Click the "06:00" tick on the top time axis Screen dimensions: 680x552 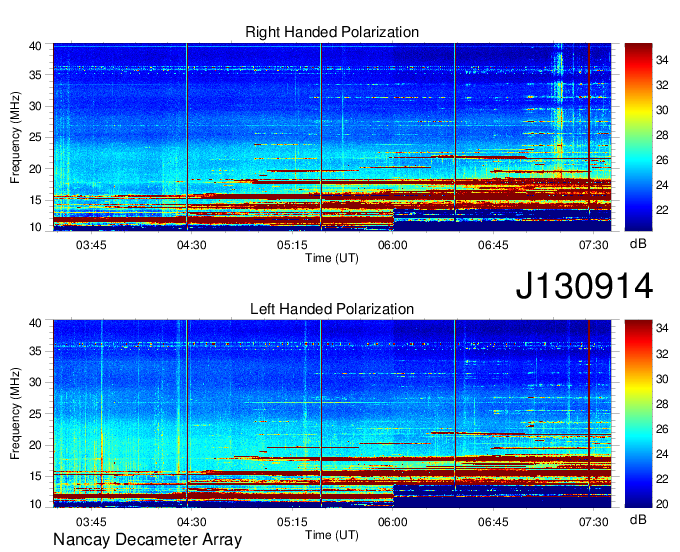pyautogui.click(x=392, y=245)
